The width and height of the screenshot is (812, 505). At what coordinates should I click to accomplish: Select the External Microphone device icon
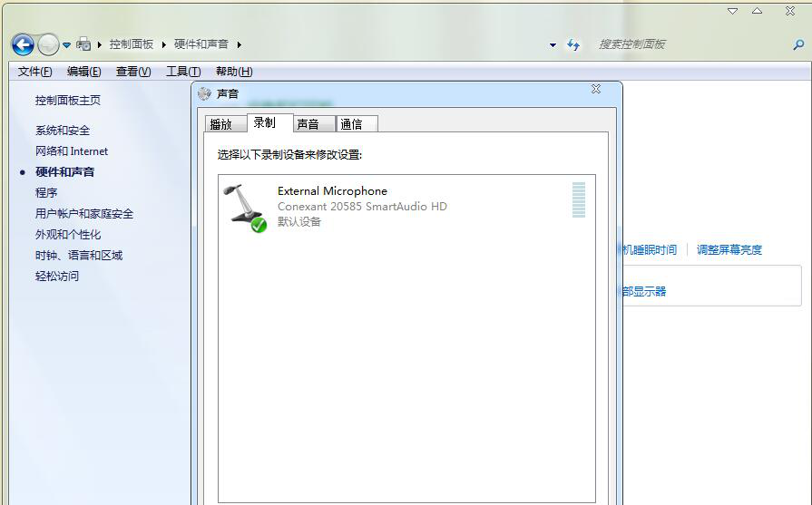click(245, 207)
